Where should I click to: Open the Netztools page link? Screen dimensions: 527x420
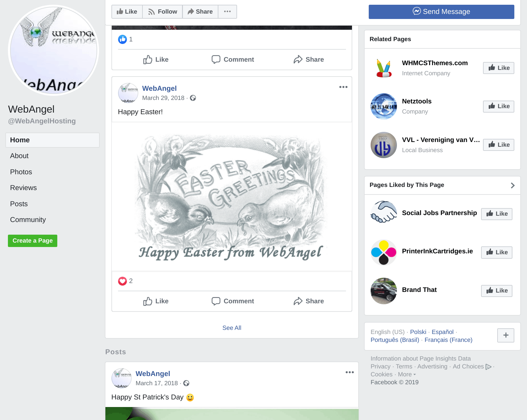(x=417, y=101)
